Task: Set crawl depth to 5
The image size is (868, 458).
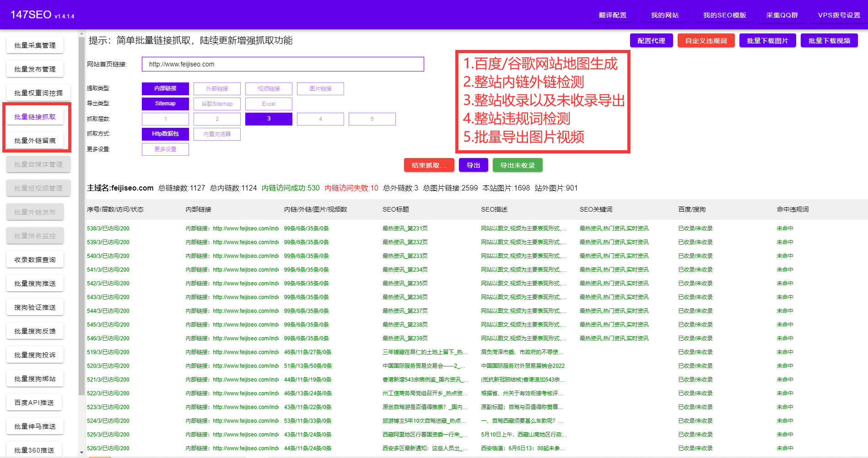Action: (x=372, y=119)
